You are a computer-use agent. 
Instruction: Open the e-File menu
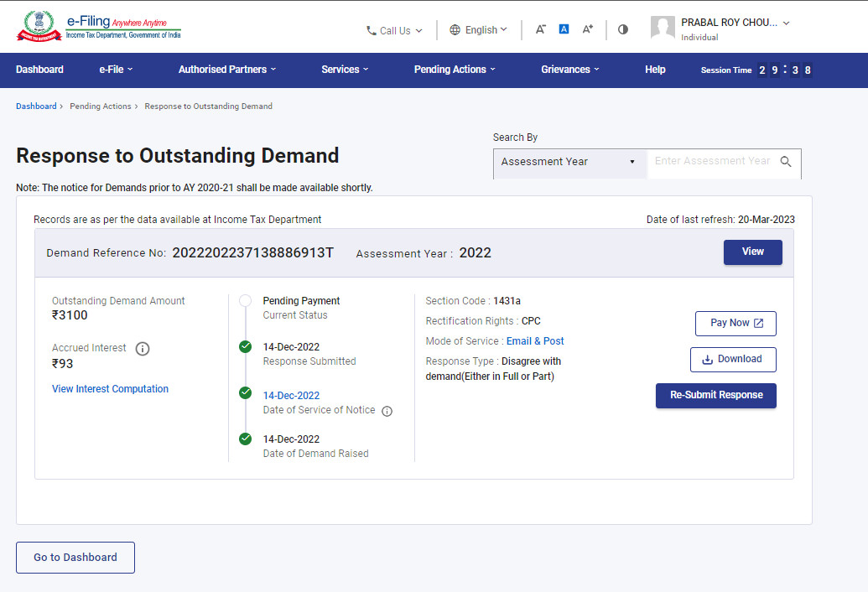116,70
